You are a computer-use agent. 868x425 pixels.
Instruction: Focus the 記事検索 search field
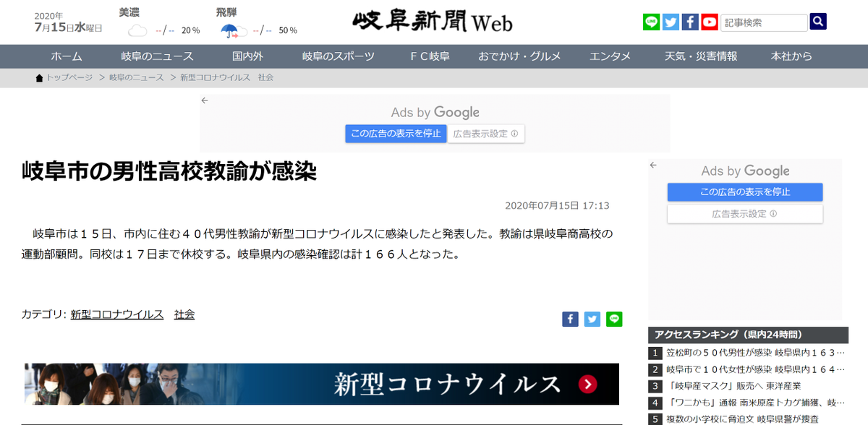click(764, 22)
